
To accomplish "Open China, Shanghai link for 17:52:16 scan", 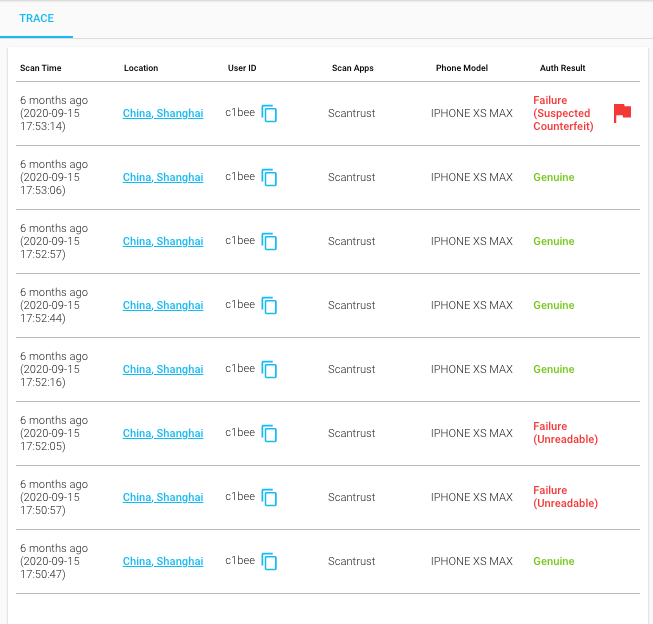I will coord(163,370).
